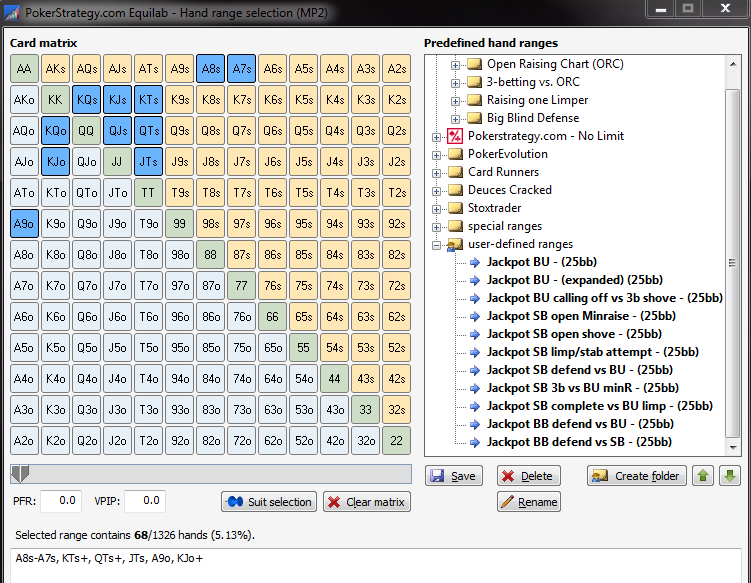This screenshot has height=583, width=751.
Task: Collapse the user-defined ranges node
Action: coord(436,245)
